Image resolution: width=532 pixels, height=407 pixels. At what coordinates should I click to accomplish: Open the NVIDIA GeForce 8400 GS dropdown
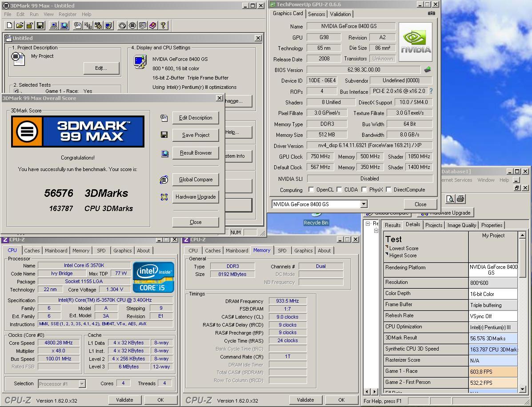point(364,204)
